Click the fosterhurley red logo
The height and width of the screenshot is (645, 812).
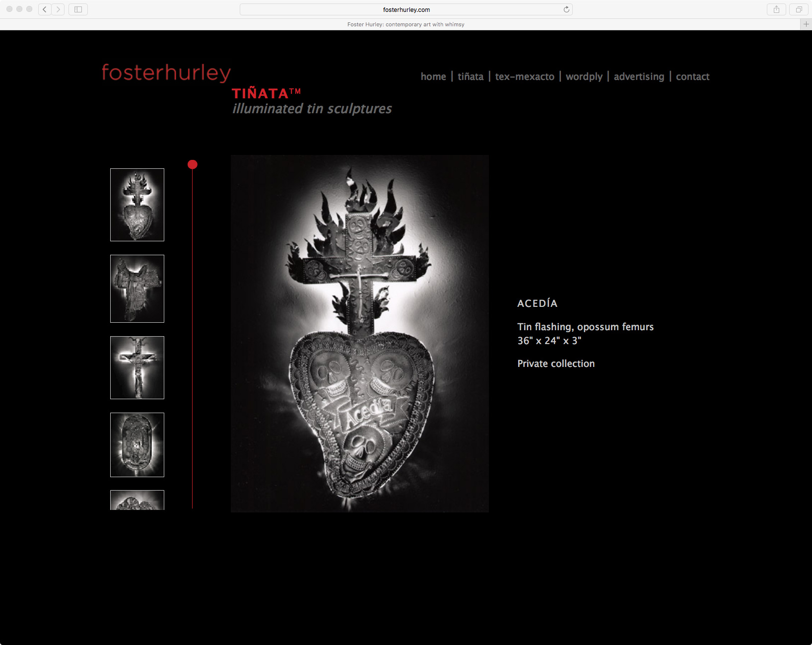[x=166, y=72]
